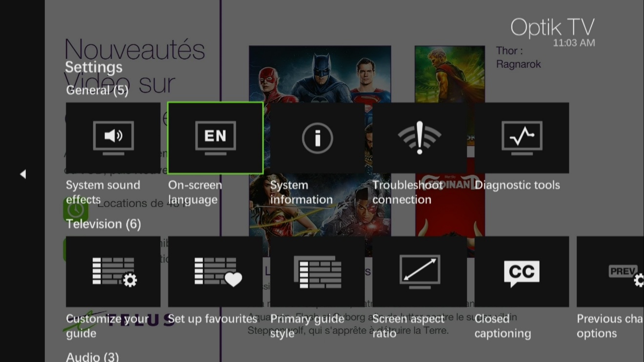Open System sound effects tile
The height and width of the screenshot is (362, 644).
pyautogui.click(x=113, y=138)
